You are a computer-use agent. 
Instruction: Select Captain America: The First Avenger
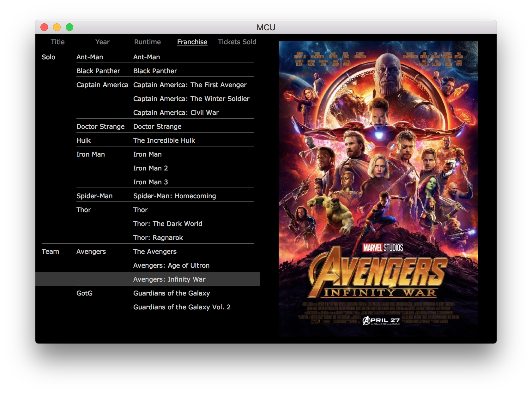tap(190, 85)
